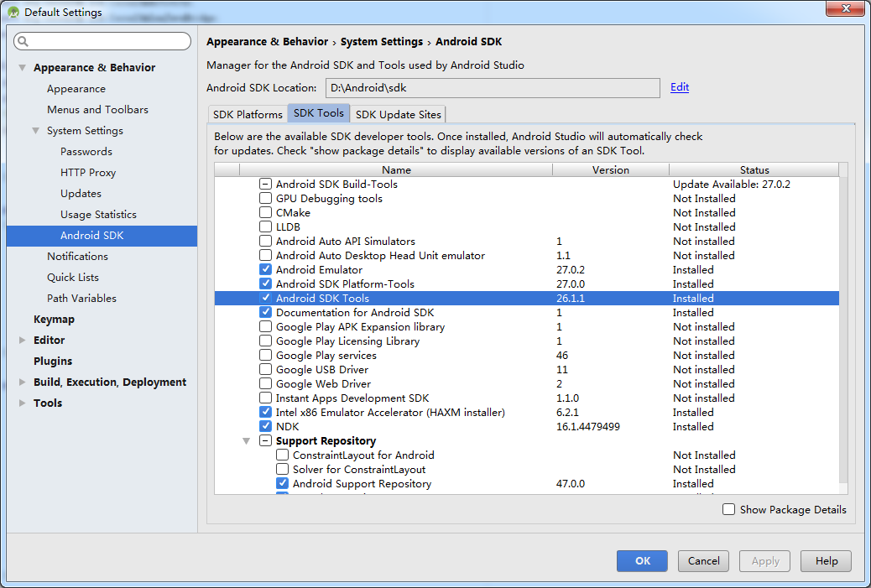Open the SDK Update Sites tab
The width and height of the screenshot is (871, 588).
pyautogui.click(x=398, y=114)
